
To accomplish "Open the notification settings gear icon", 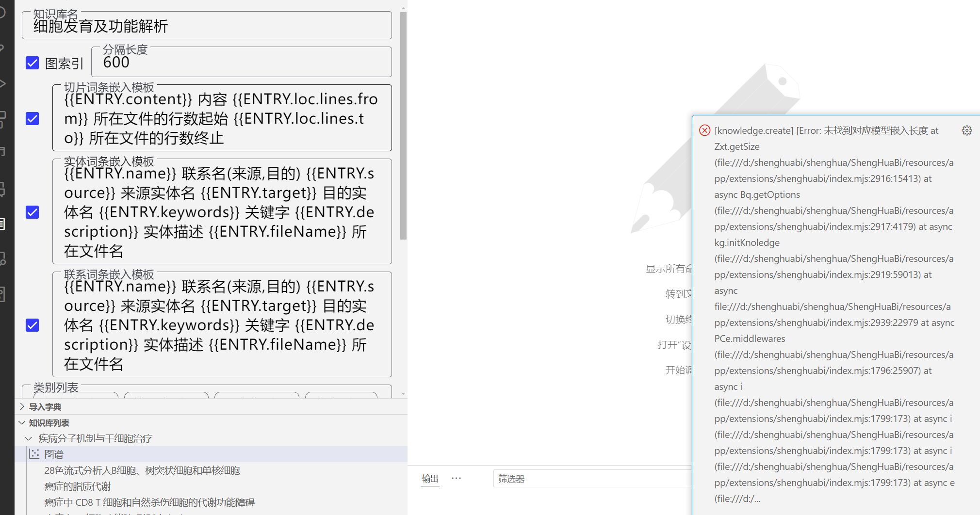I will [966, 130].
